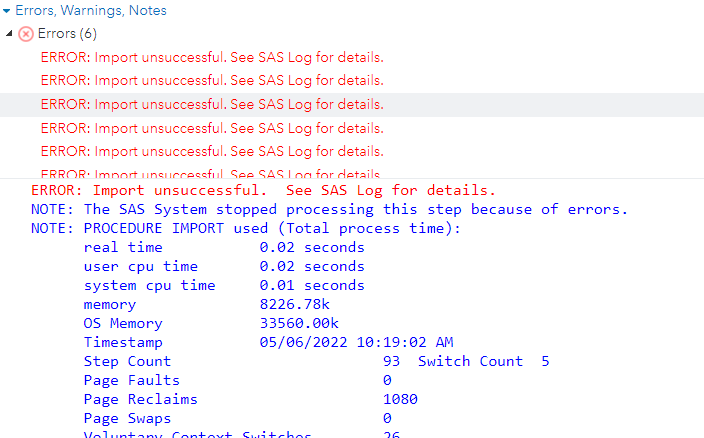This screenshot has width=704, height=438.
Task: Collapse the Errors (6) tree node triangle
Action: click(9, 33)
